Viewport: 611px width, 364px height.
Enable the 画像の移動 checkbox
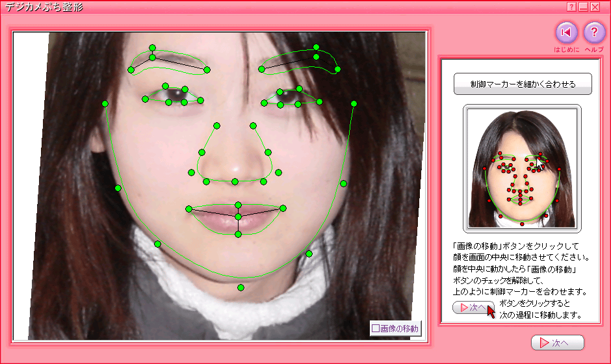click(x=376, y=328)
